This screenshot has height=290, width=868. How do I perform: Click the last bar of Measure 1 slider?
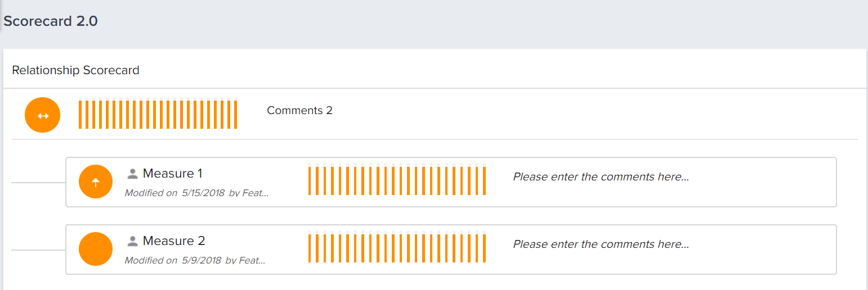(x=485, y=180)
